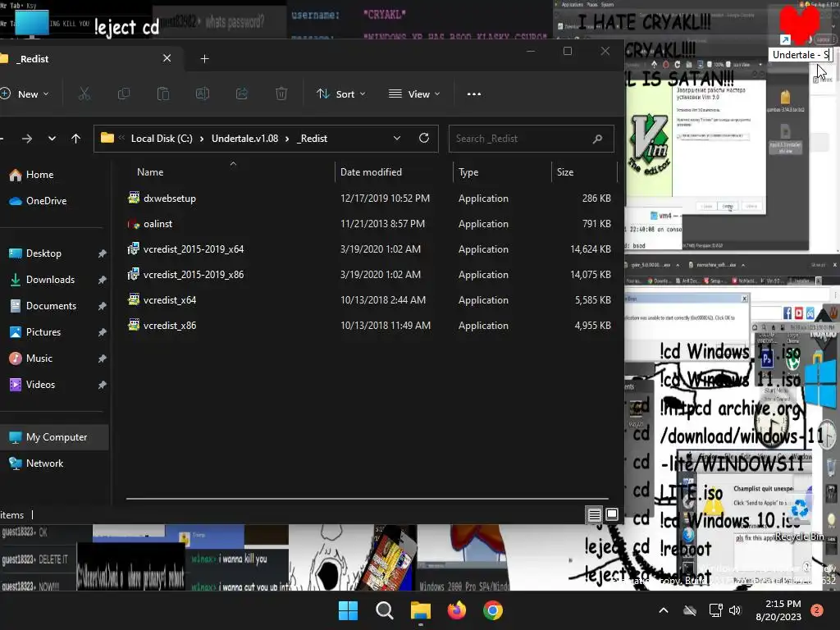Click the Share toolbar icon

(242, 94)
